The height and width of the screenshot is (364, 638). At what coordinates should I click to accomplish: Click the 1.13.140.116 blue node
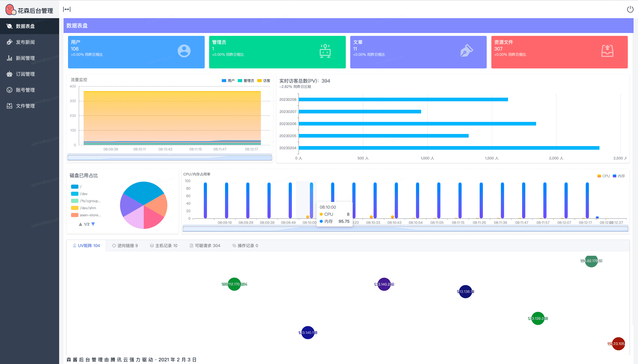[x=308, y=333]
